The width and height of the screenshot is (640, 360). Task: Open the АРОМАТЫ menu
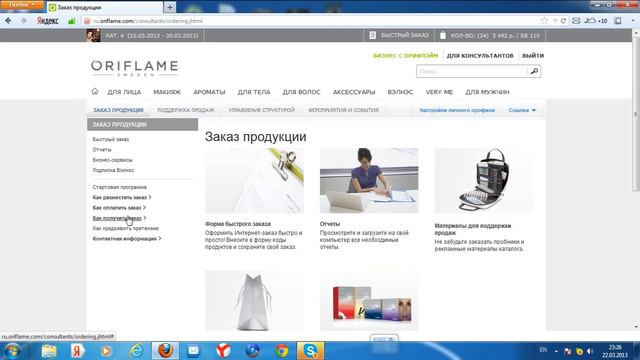(x=209, y=92)
